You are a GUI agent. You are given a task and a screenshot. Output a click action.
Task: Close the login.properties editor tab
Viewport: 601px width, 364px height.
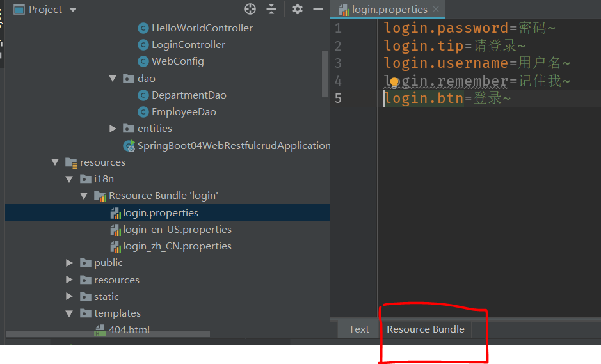[436, 9]
